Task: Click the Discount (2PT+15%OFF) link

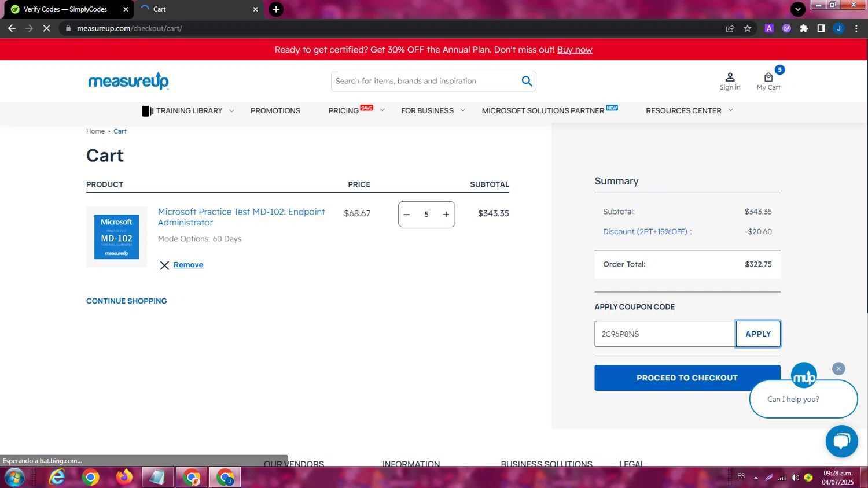Action: click(647, 232)
